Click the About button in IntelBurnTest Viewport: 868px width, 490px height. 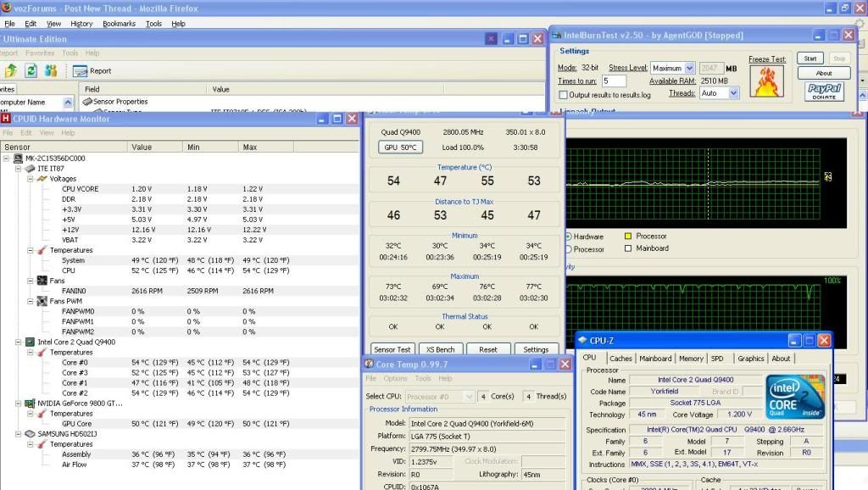click(x=824, y=73)
